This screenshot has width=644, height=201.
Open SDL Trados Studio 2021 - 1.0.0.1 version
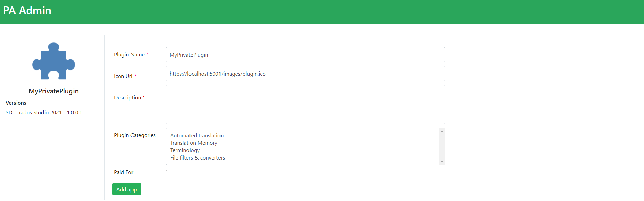pyautogui.click(x=44, y=112)
